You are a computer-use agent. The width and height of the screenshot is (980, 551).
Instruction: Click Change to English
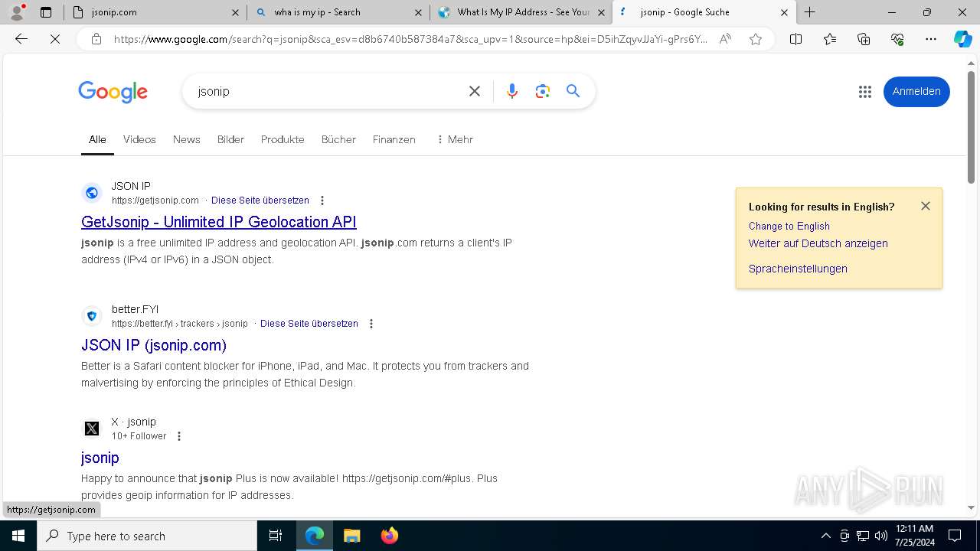click(x=789, y=226)
